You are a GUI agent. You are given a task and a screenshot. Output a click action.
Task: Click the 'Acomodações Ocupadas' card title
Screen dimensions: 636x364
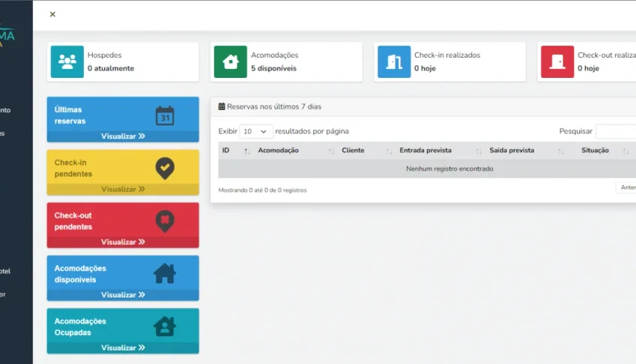coord(80,327)
